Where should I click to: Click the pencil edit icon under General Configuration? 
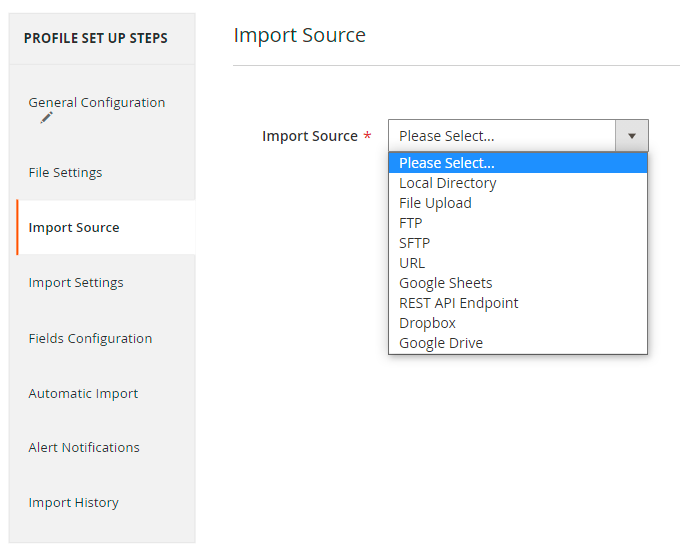click(46, 118)
